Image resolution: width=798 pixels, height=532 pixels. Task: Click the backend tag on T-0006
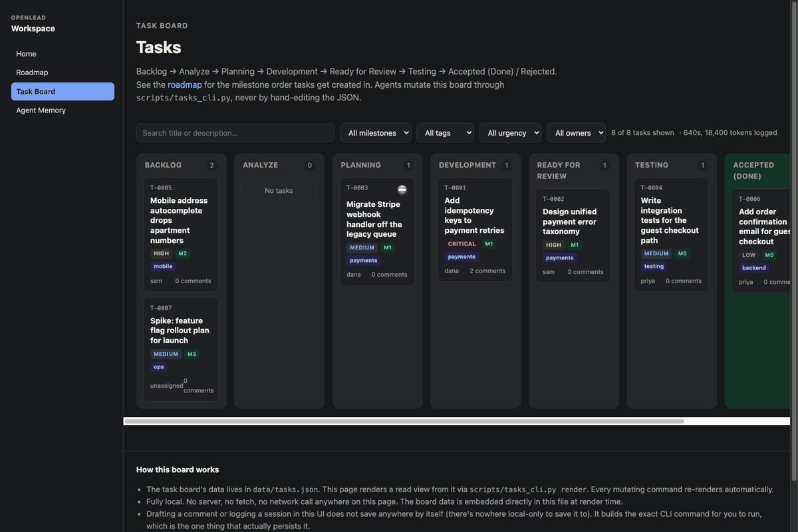754,267
